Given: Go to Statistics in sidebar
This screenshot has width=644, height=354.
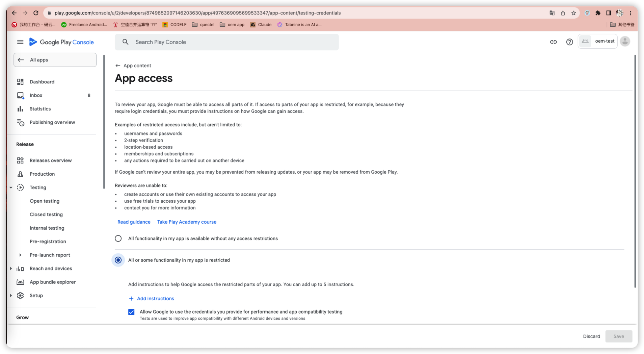Looking at the screenshot, I should point(40,109).
